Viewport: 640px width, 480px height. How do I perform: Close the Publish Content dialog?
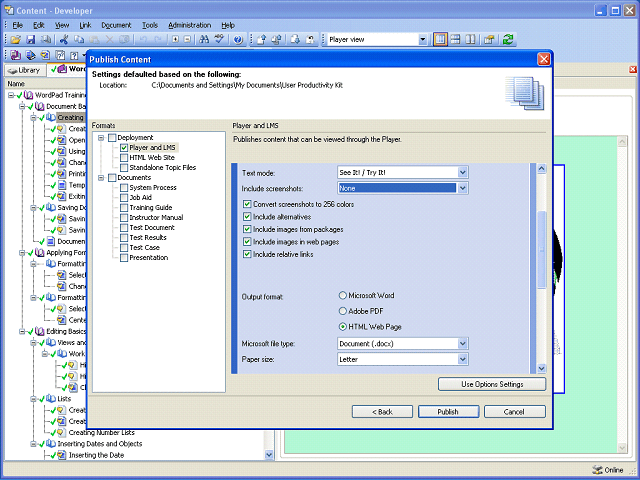[544, 59]
